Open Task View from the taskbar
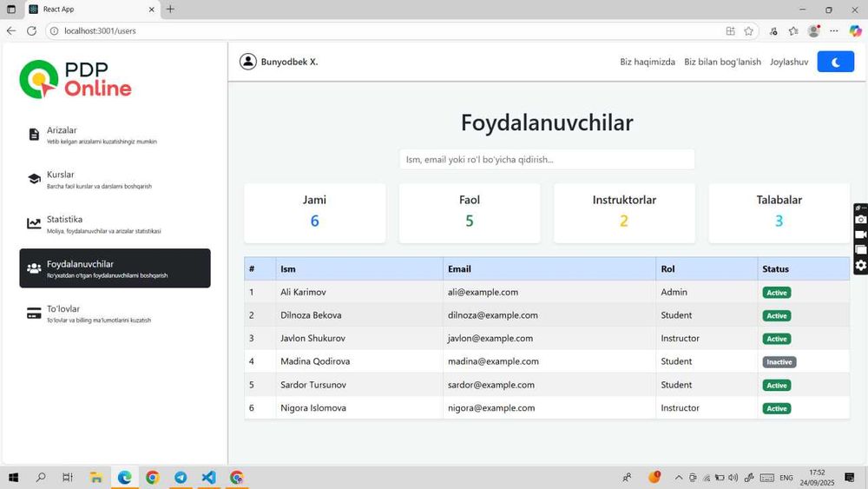868x489 pixels. [68, 478]
